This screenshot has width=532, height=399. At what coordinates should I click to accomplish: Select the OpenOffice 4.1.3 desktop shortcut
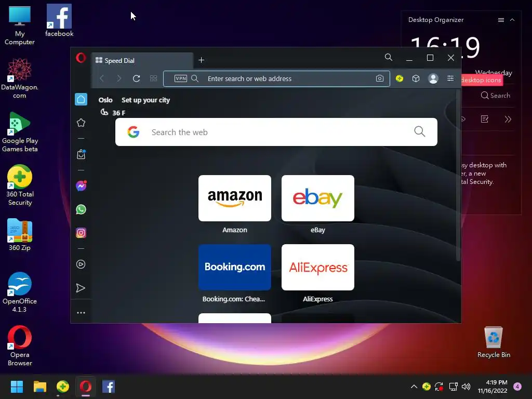click(20, 292)
